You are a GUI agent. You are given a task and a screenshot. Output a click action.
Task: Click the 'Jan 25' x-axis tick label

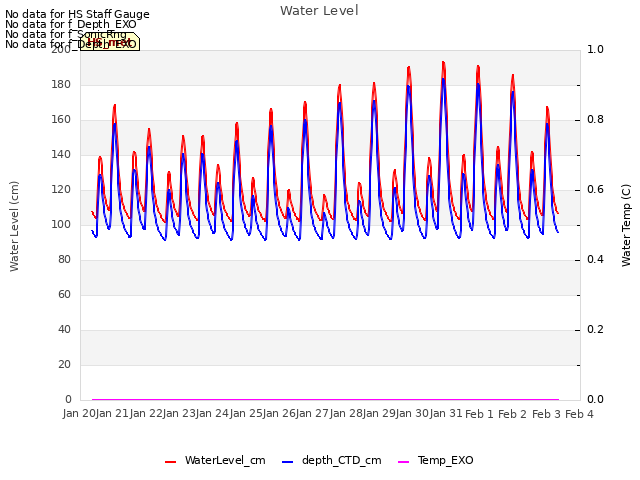pos(246,413)
